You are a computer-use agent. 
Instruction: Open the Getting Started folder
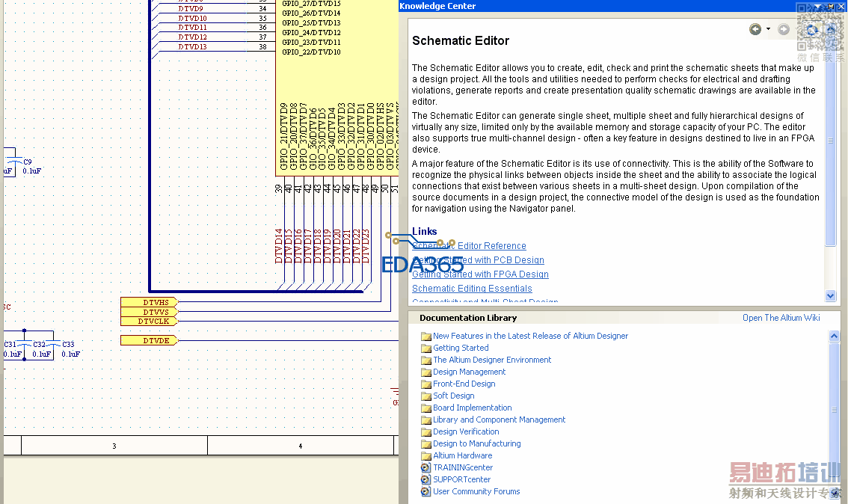coord(461,348)
